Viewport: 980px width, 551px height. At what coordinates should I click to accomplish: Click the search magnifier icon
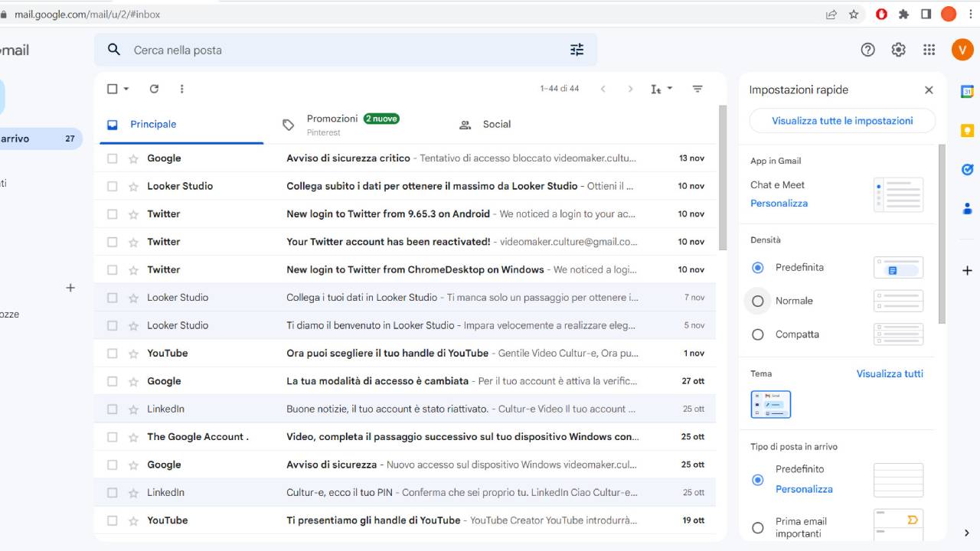point(114,50)
